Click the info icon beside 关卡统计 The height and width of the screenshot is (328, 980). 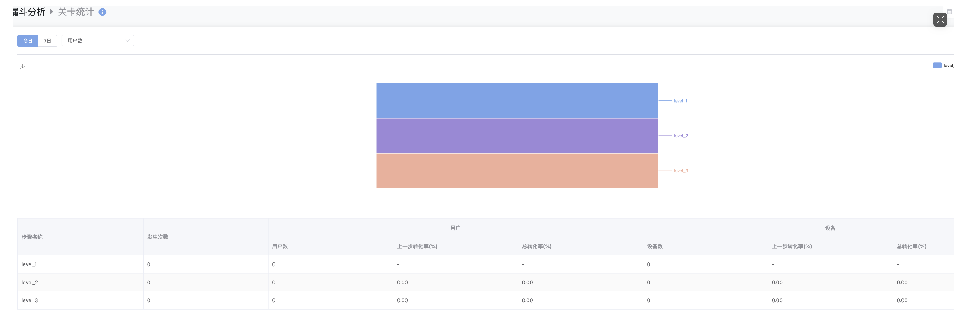tap(102, 12)
